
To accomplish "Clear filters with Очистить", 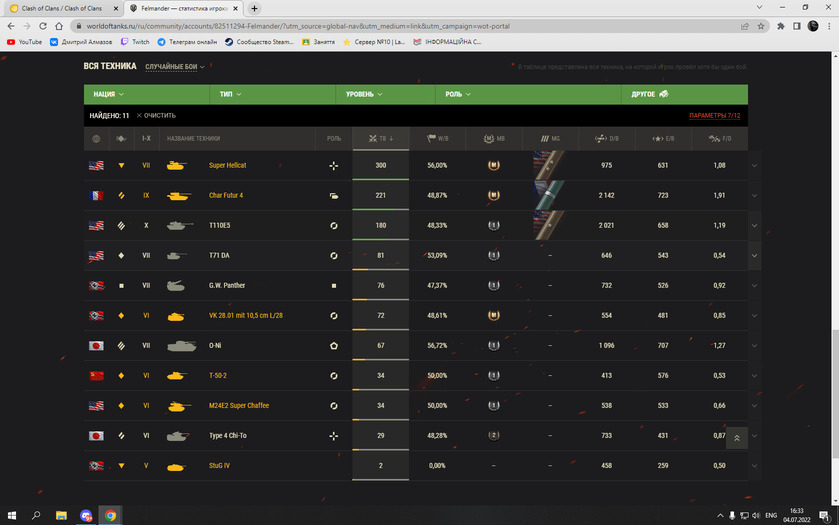I will tap(156, 116).
